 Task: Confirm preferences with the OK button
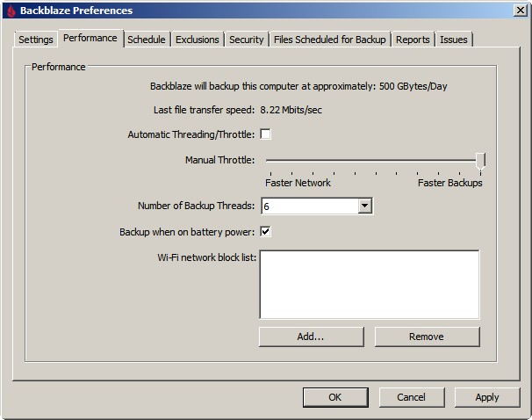(335, 397)
